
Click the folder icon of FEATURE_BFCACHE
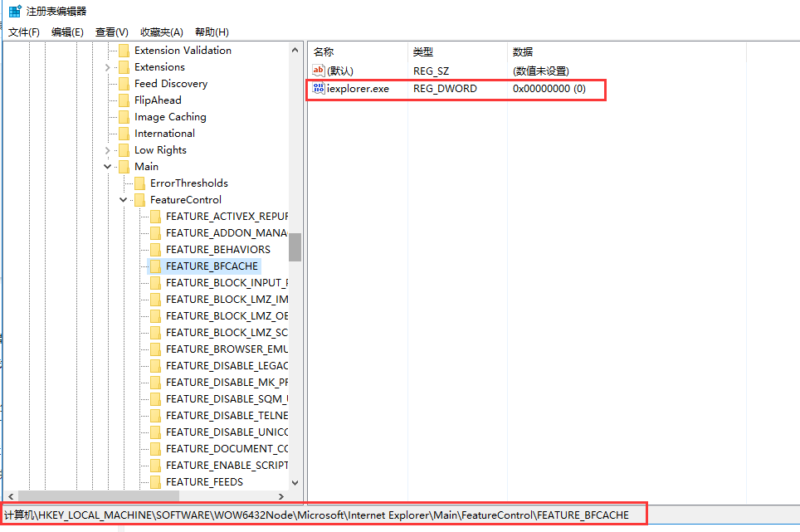(x=157, y=266)
